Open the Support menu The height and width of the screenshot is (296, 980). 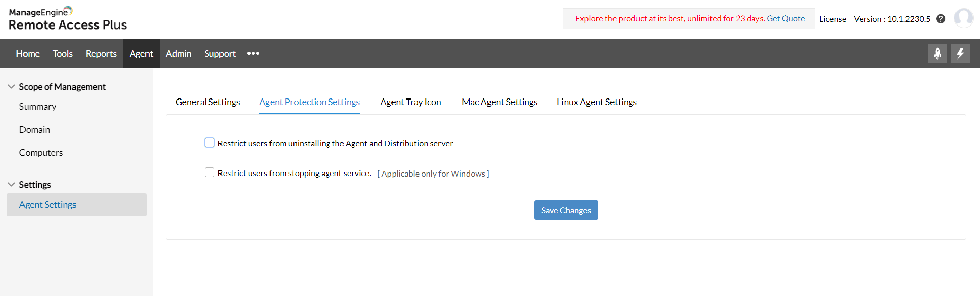(220, 54)
